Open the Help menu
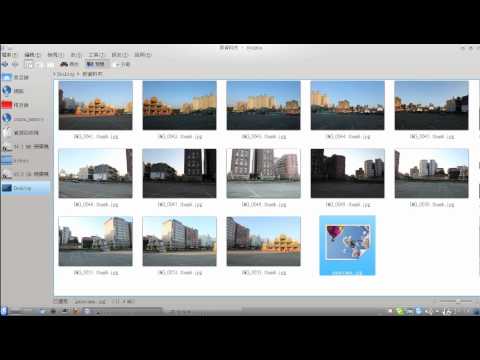 (x=143, y=55)
